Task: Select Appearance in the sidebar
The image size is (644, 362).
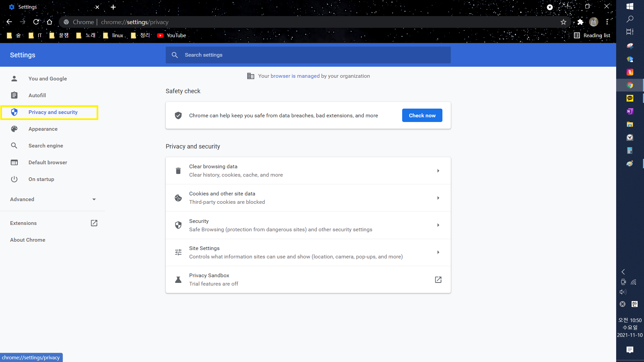Action: pyautogui.click(x=43, y=129)
